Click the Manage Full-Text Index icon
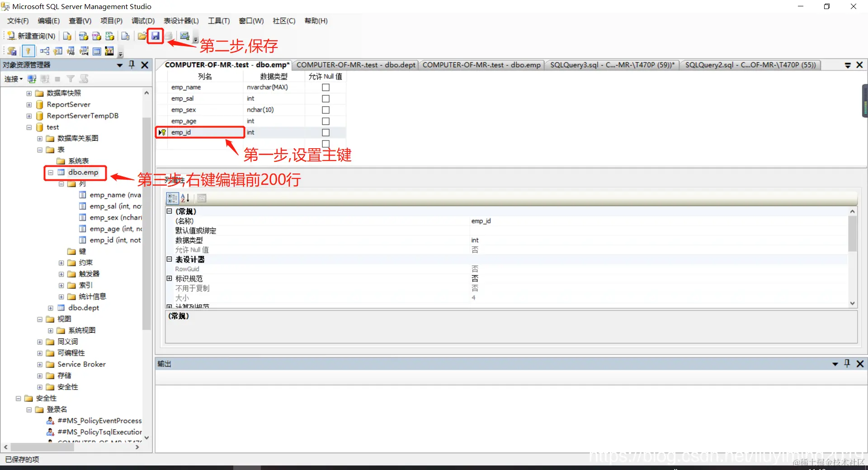This screenshot has width=868, height=470. click(x=71, y=51)
